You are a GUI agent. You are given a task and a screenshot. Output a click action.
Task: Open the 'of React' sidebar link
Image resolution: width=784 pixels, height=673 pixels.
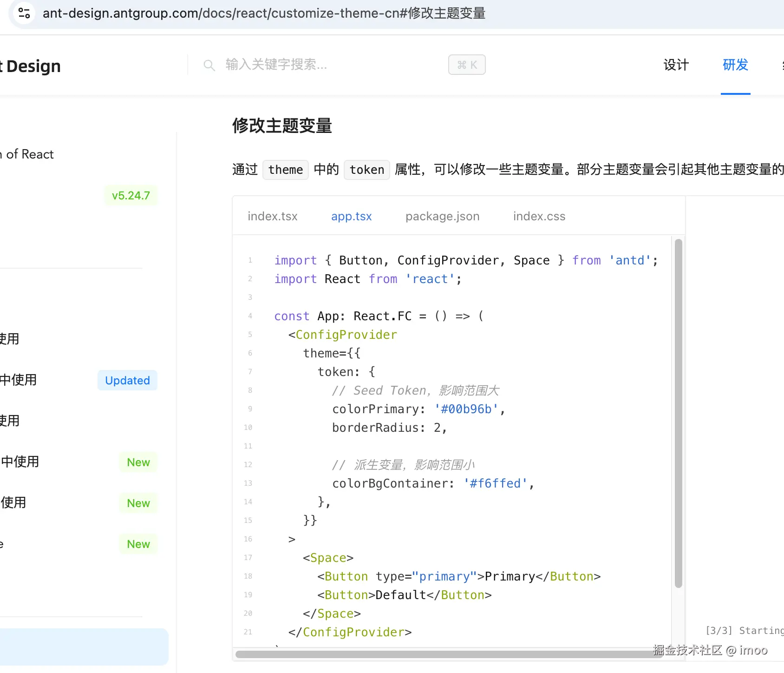pyautogui.click(x=28, y=154)
